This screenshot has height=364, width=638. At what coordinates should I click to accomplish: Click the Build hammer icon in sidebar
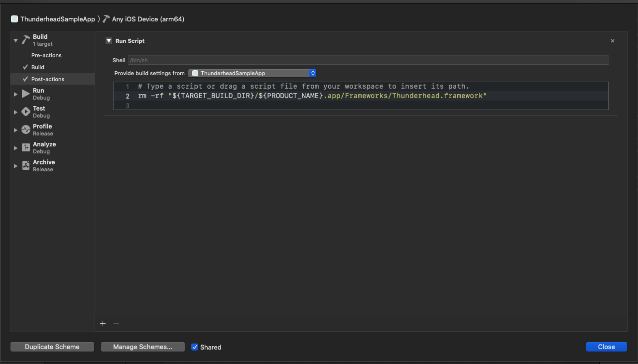click(x=26, y=40)
